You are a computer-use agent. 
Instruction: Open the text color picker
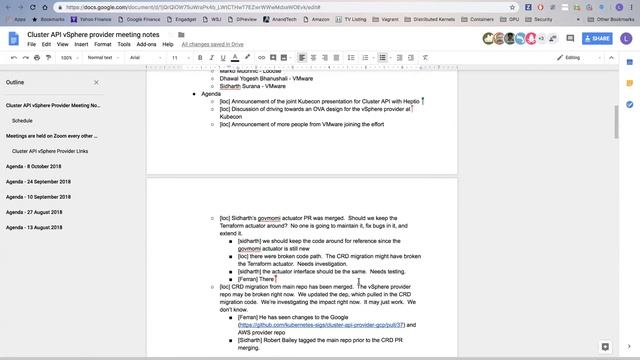[x=235, y=58]
